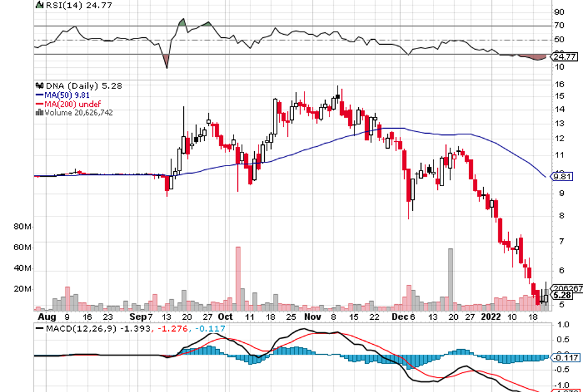The image size is (583, 392).
Task: Click the red oversold RSI dip in September
Action: pyautogui.click(x=166, y=60)
